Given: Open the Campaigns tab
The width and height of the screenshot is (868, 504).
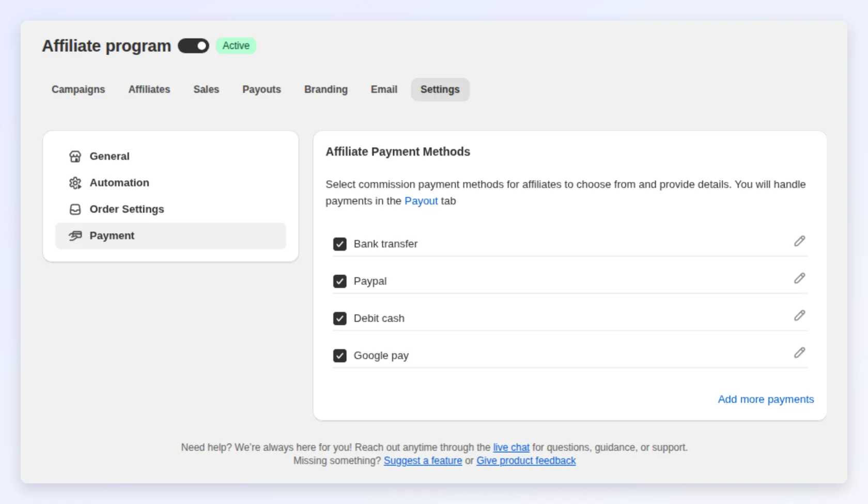Looking at the screenshot, I should [79, 89].
